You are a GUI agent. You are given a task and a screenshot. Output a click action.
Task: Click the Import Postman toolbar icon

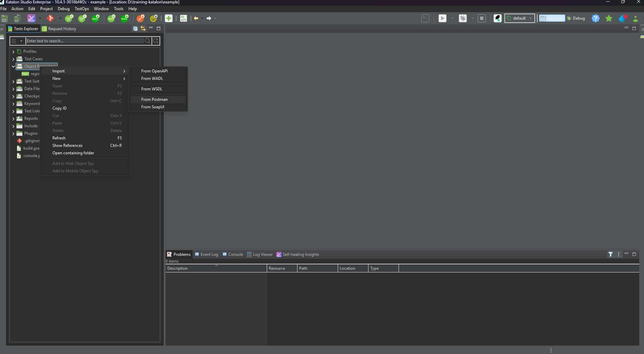click(141, 18)
